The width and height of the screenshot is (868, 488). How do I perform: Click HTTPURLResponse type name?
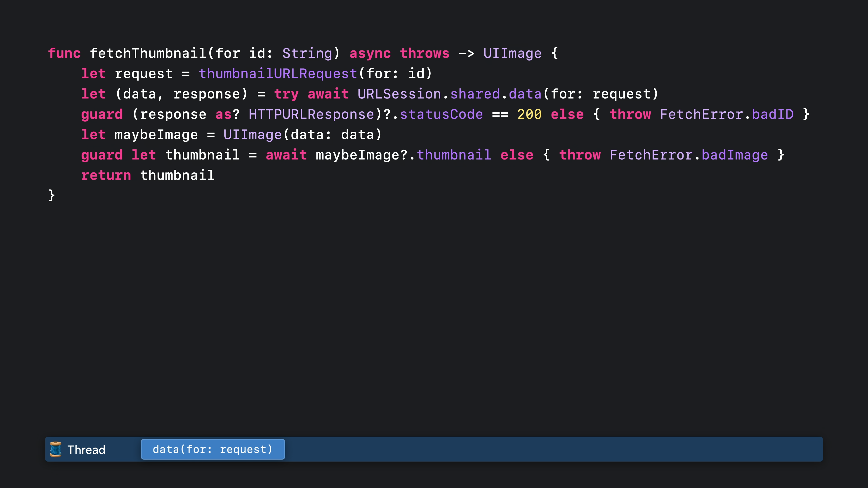311,115
